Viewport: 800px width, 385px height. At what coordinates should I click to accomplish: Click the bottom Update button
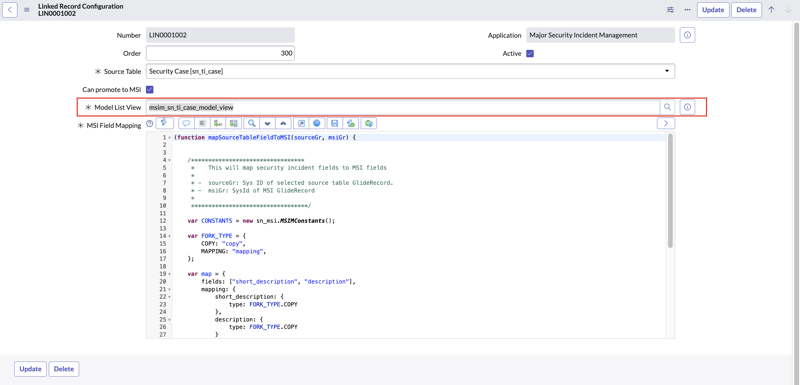[30, 369]
